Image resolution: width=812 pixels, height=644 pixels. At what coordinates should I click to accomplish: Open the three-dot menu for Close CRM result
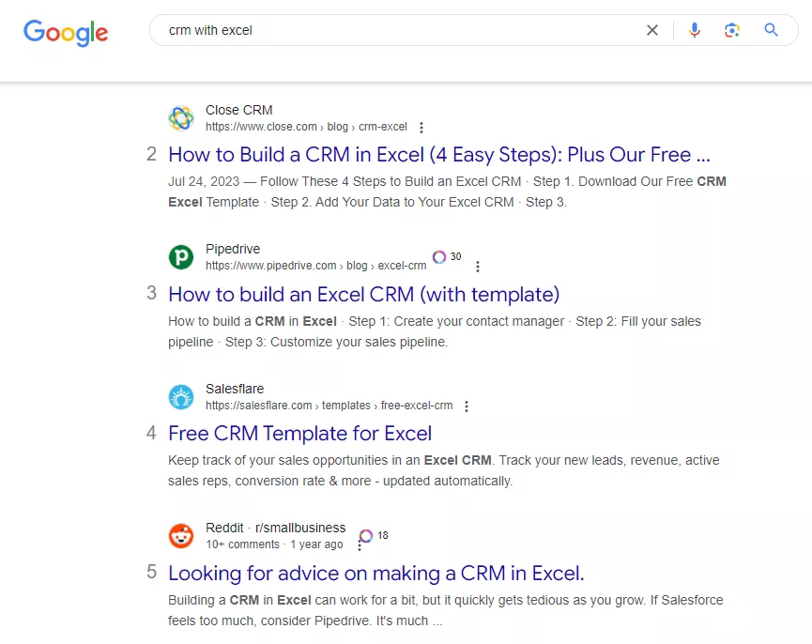click(x=421, y=128)
